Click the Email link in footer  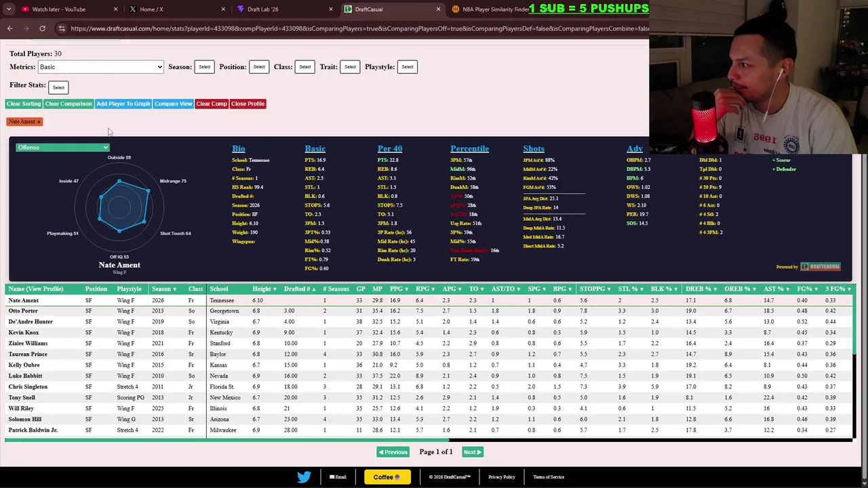click(x=338, y=477)
